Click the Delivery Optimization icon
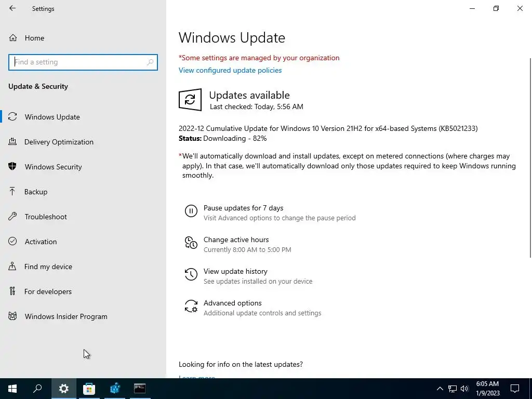The height and width of the screenshot is (399, 532). pyautogui.click(x=12, y=141)
